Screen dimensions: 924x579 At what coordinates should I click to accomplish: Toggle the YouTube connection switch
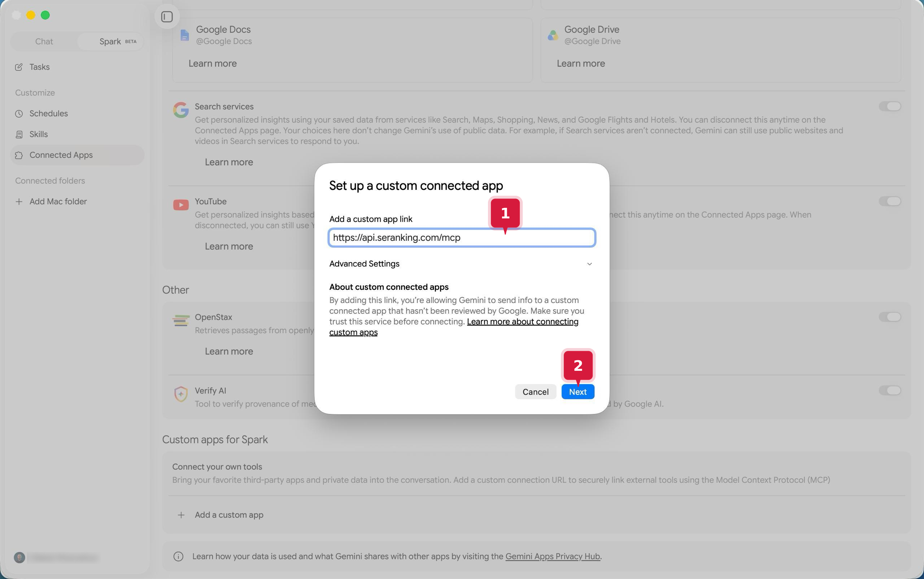coord(890,201)
